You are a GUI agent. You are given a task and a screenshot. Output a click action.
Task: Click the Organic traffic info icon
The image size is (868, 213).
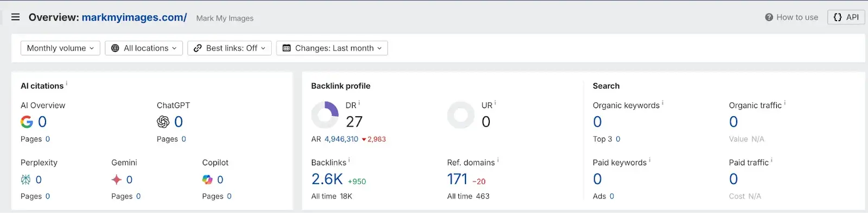(784, 103)
